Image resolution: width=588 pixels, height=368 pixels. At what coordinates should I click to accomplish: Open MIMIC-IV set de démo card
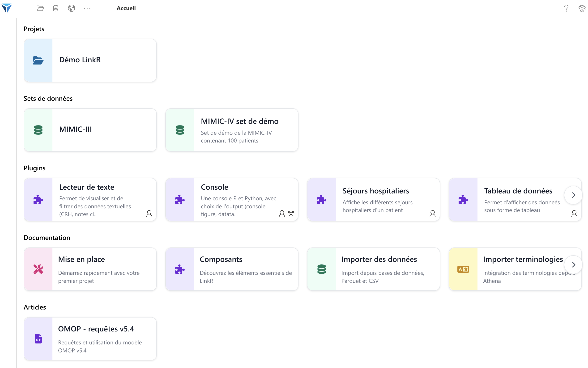tap(232, 130)
